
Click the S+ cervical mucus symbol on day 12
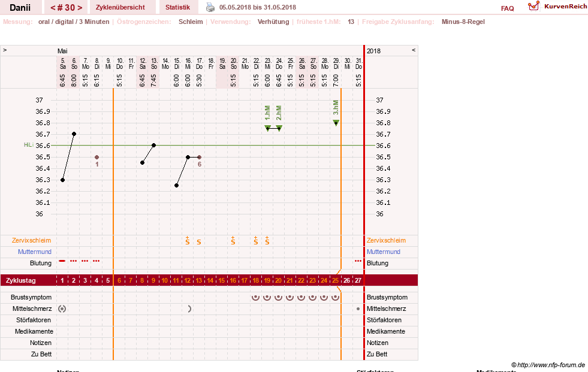(x=188, y=240)
